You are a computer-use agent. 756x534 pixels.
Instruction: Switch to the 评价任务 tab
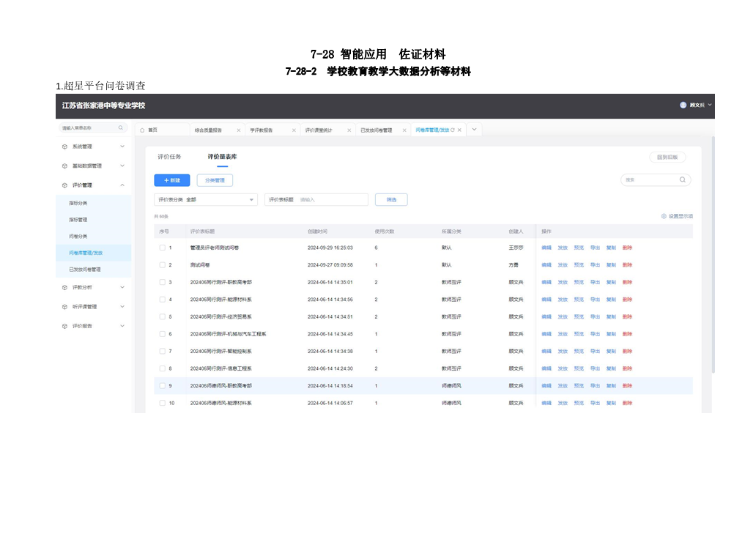[x=169, y=157]
